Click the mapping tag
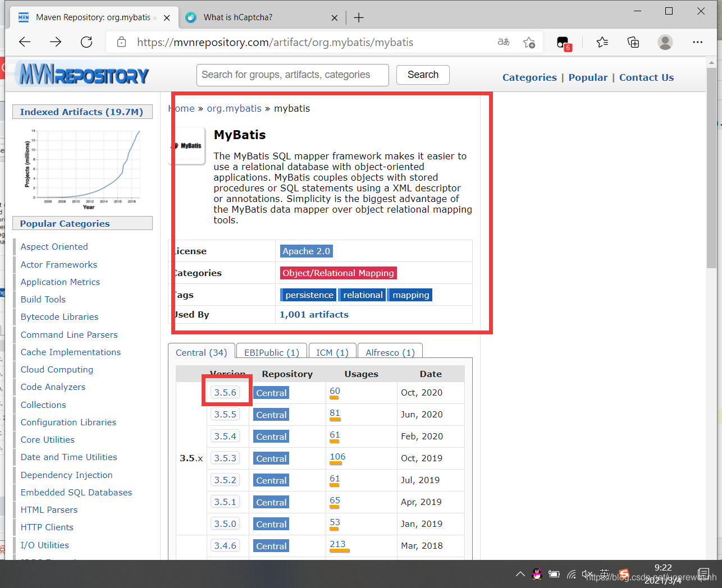This screenshot has width=722, height=588. (x=411, y=295)
